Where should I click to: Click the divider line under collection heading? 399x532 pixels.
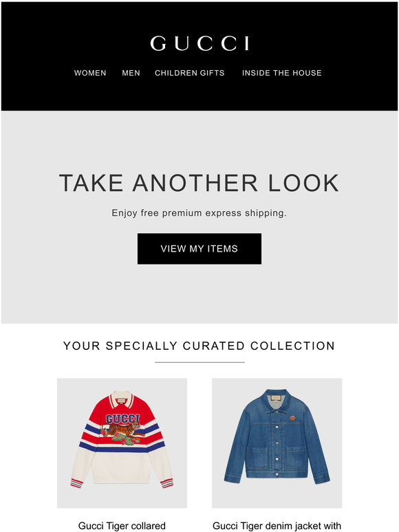click(x=199, y=362)
